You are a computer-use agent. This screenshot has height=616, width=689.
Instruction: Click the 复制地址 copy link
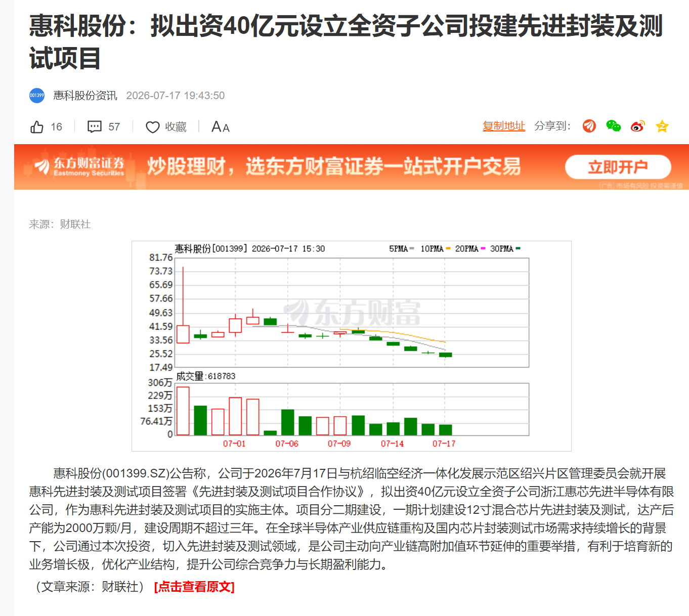point(504,126)
